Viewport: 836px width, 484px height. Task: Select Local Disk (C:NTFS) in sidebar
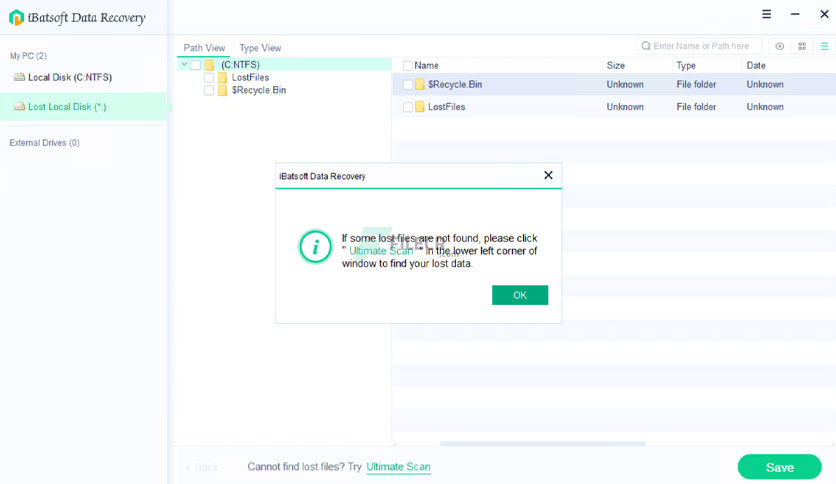(83, 77)
